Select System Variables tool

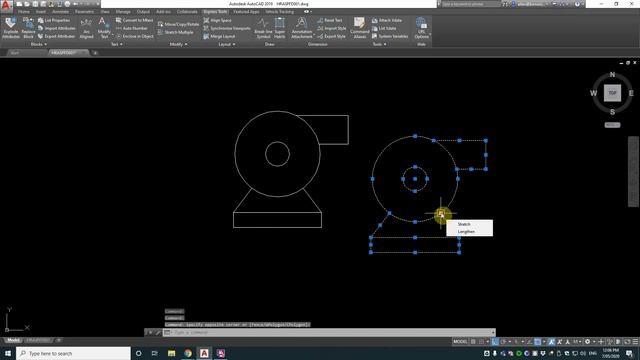(x=390, y=36)
